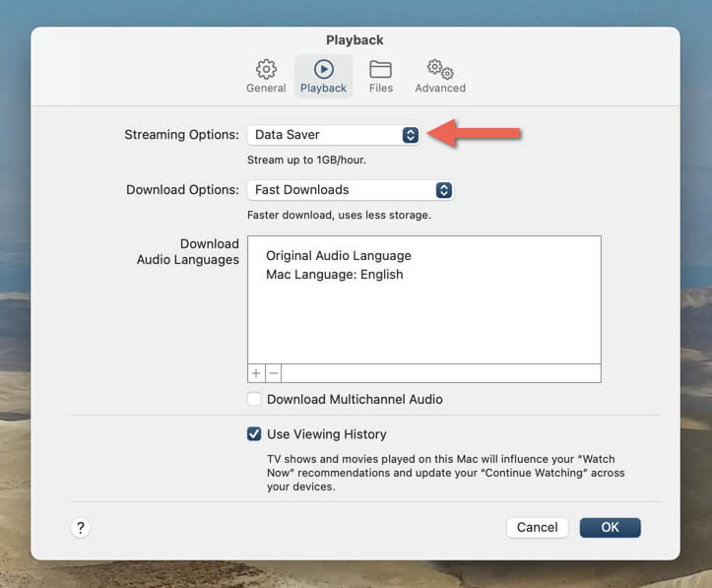Click the Files folder icon

(380, 69)
